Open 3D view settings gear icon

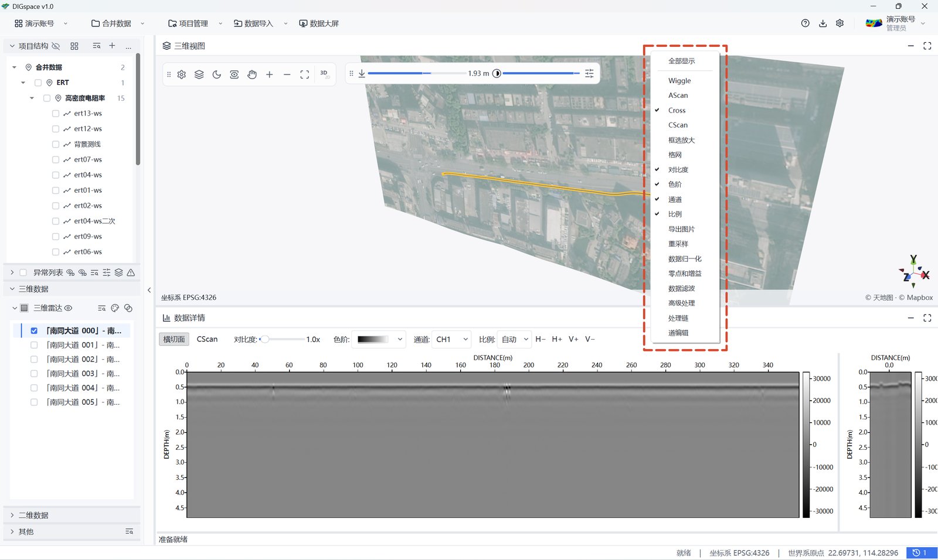(182, 74)
